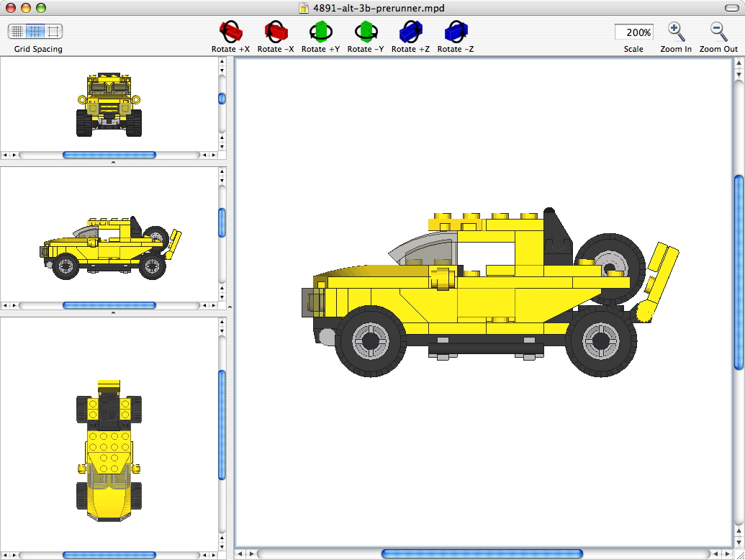745x560 pixels.
Task: Click the document icon in the title bar
Action: (x=302, y=9)
